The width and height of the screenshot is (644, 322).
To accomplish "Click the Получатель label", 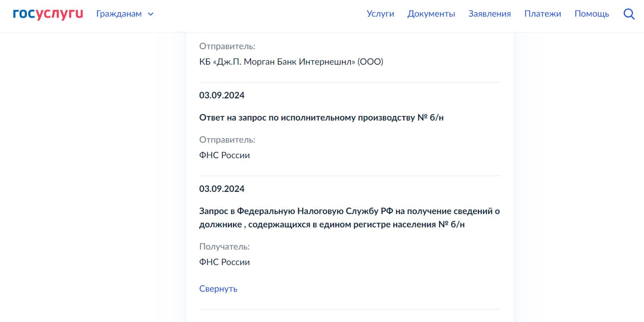I will pyautogui.click(x=224, y=247).
